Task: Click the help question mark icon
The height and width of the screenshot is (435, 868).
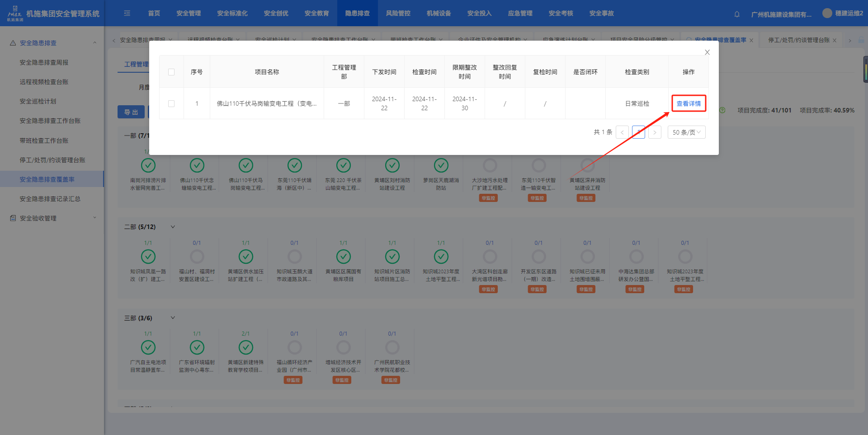Action: click(722, 110)
